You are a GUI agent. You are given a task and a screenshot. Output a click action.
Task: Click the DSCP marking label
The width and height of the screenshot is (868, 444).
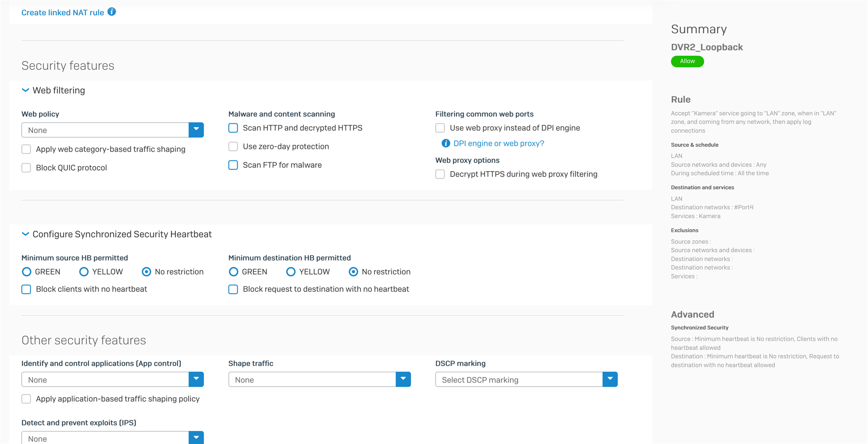(460, 364)
